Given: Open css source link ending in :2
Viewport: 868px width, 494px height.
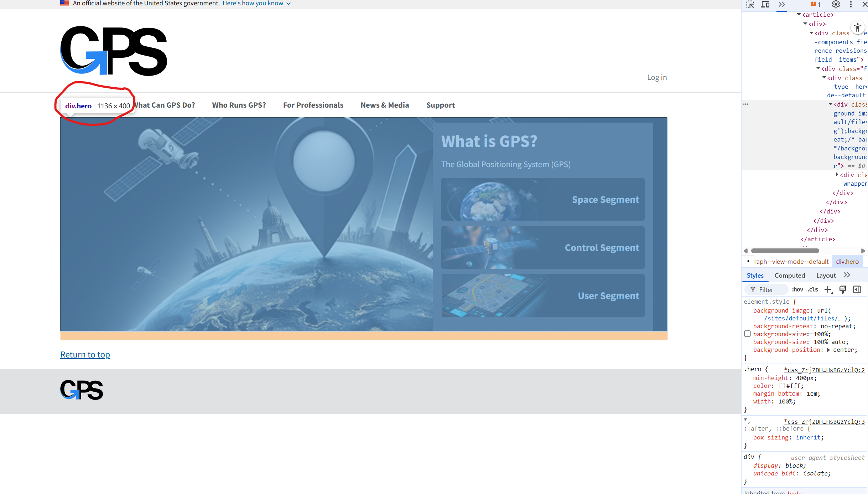Looking at the screenshot, I should (x=824, y=370).
